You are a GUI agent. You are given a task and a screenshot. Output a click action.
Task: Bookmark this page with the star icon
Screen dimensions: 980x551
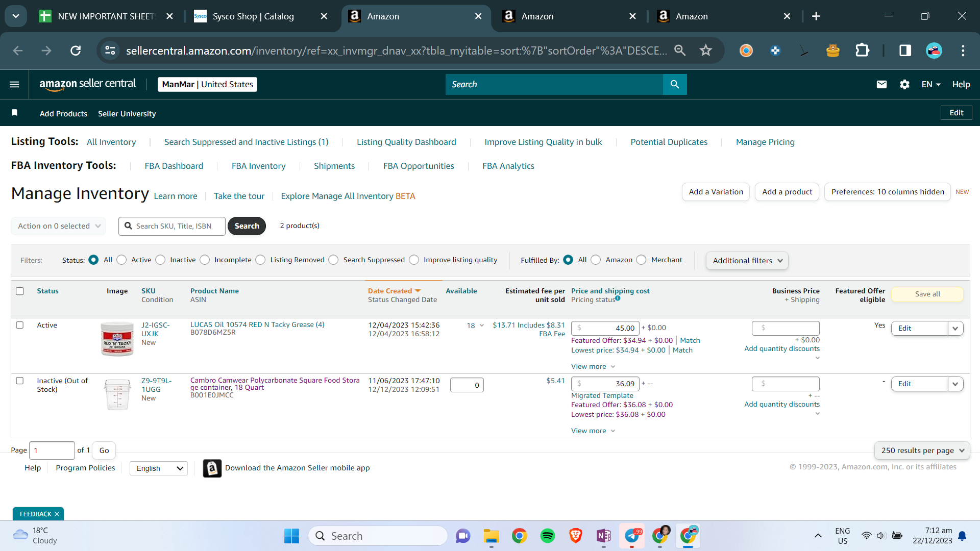click(x=706, y=50)
